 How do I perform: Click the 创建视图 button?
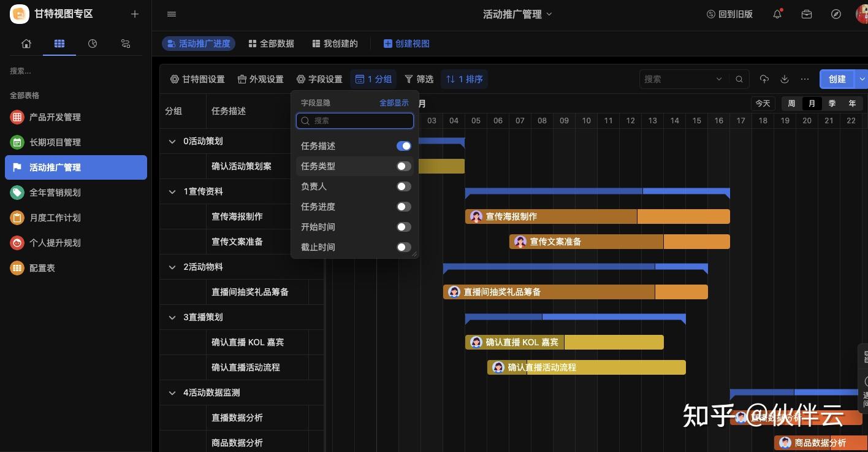click(406, 44)
